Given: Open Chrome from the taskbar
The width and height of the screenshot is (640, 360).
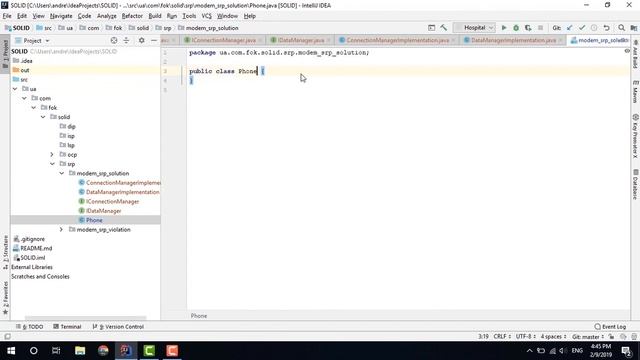Looking at the screenshot, I should pyautogui.click(x=103, y=351).
